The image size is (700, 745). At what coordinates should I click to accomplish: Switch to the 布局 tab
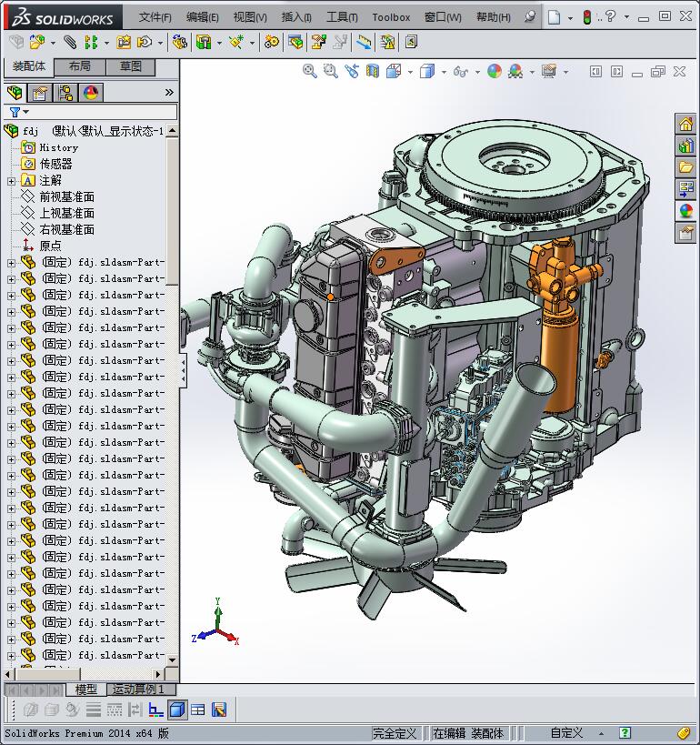[80, 66]
